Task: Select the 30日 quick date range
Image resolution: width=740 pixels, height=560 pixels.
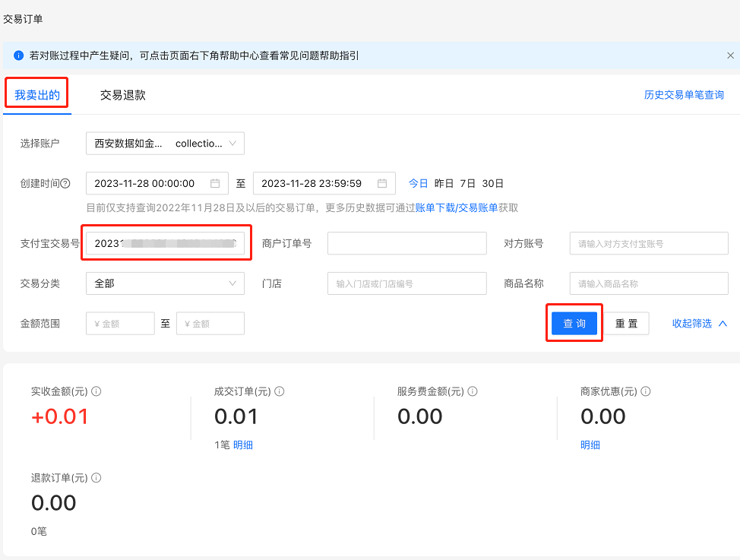Action: click(493, 183)
